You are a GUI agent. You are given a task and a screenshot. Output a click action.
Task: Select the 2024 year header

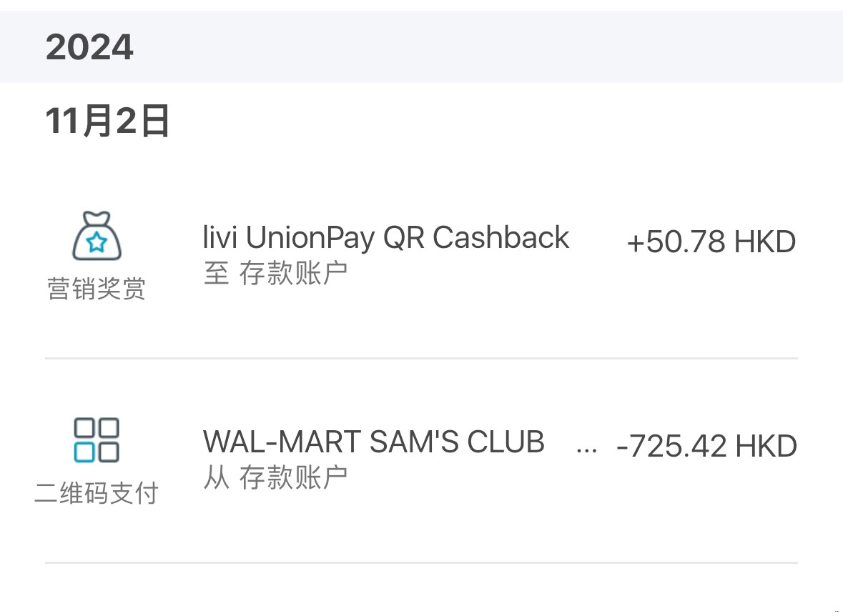tap(89, 48)
